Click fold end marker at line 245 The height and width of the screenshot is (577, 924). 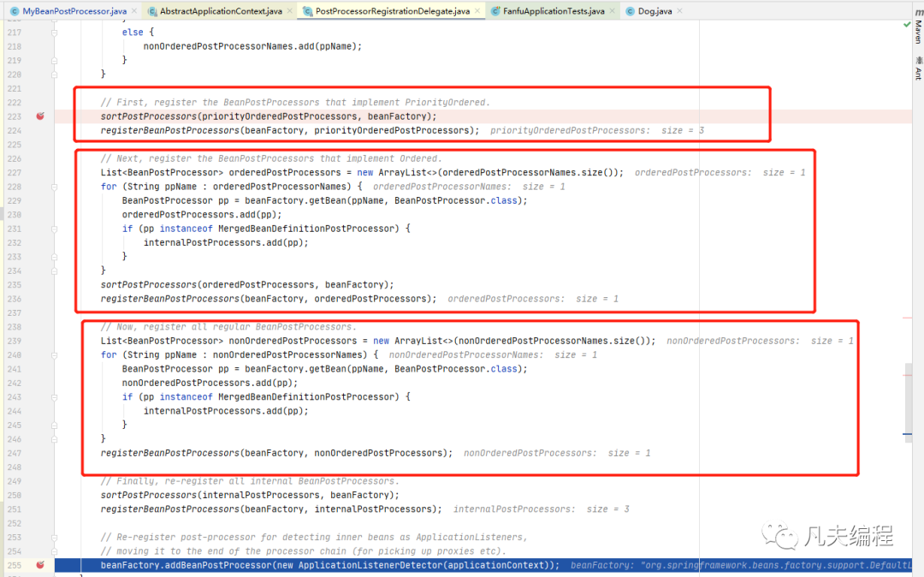(54, 425)
